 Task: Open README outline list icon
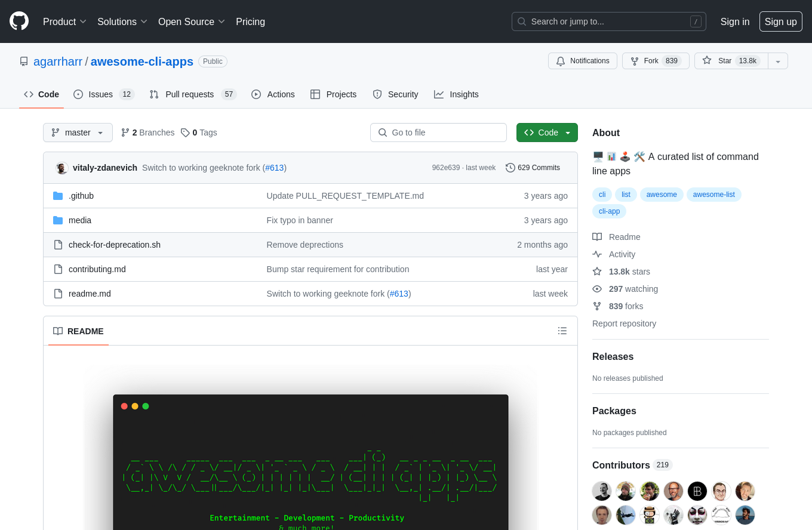[562, 331]
